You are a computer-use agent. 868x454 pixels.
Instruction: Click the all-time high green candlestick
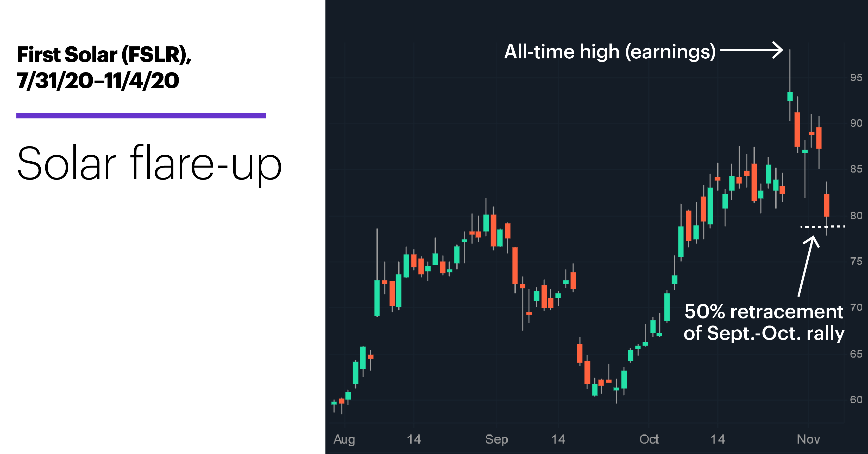790,96
